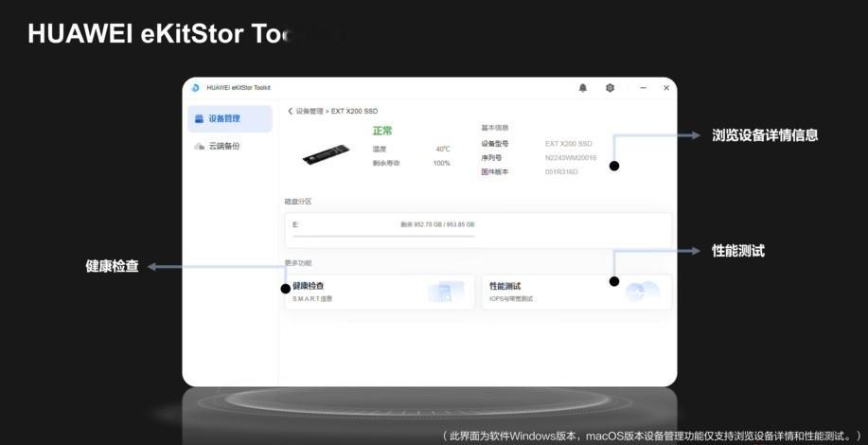The image size is (868, 445).
Task: Click the 设备管理 sidebar icon
Action: [x=200, y=118]
